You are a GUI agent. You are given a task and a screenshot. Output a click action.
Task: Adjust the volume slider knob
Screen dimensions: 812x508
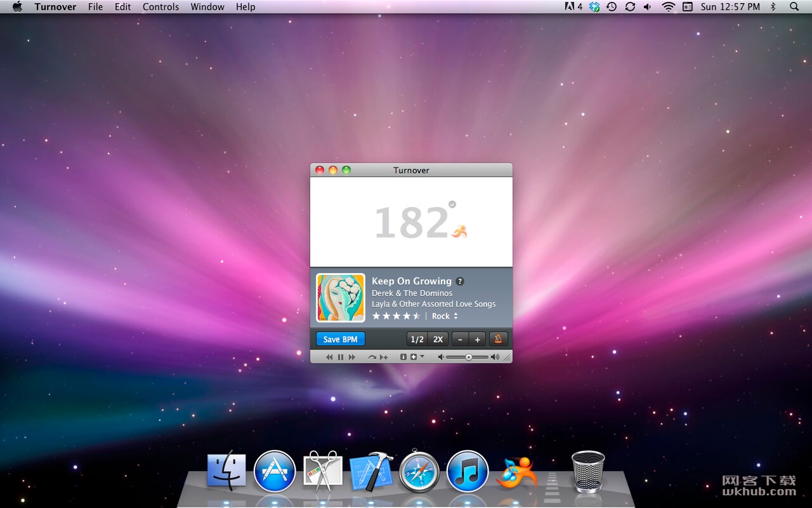point(468,358)
